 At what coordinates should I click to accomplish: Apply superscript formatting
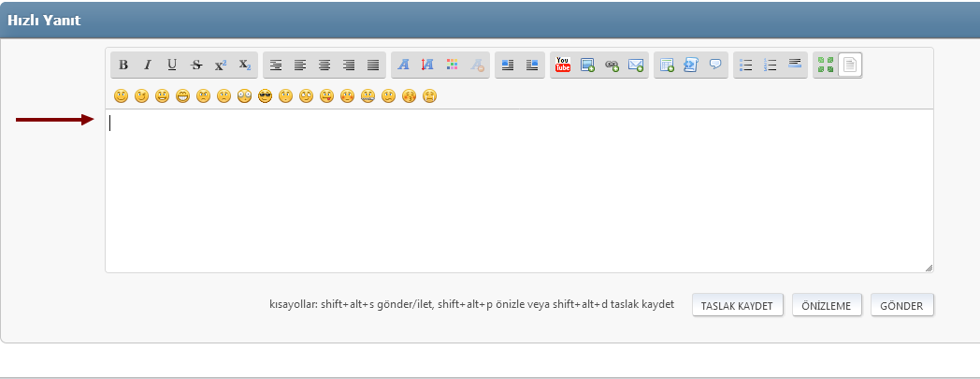click(221, 65)
